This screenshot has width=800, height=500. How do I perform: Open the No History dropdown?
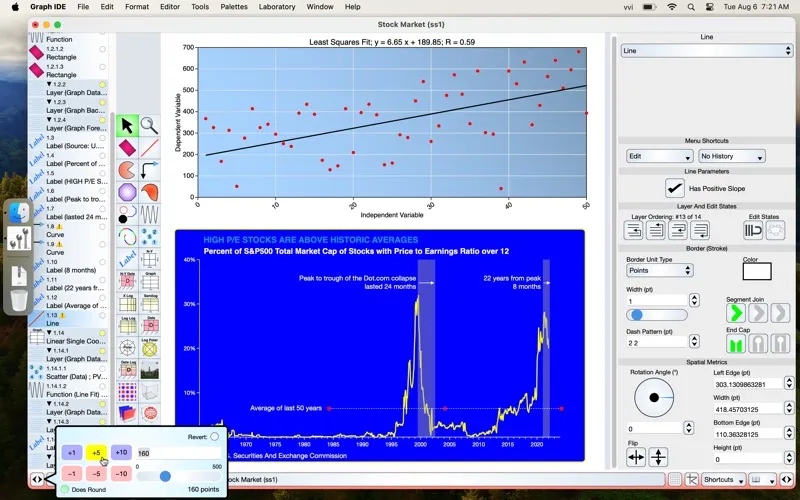(x=731, y=156)
